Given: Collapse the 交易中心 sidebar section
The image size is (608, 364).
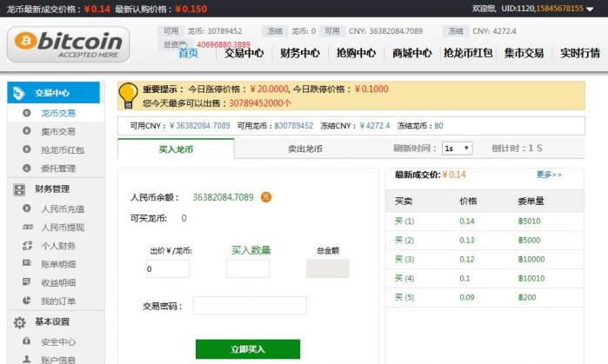Looking at the screenshot, I should pyautogui.click(x=52, y=93).
